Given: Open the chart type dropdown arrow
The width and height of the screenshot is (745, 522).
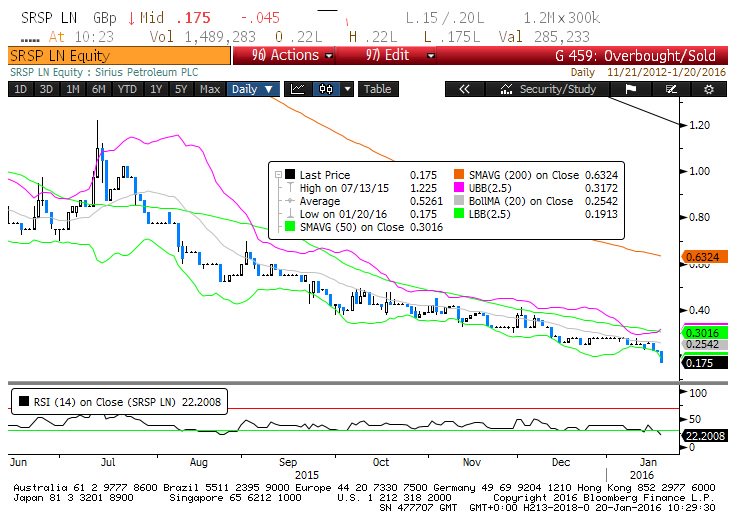Looking at the screenshot, I should click(x=348, y=89).
